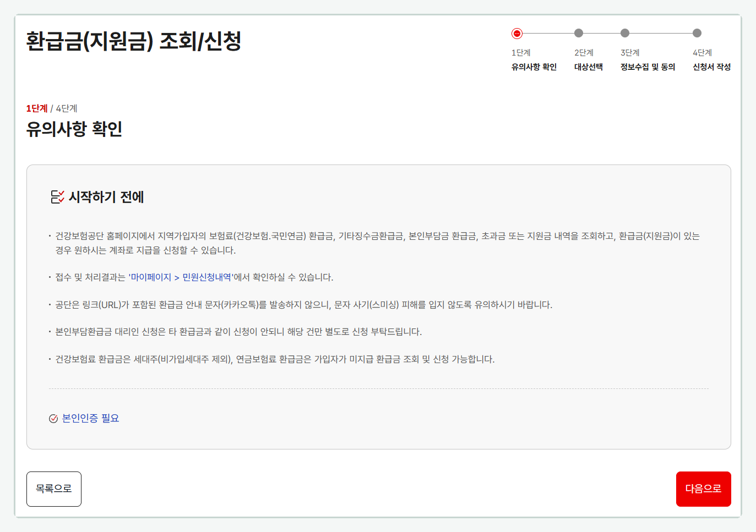
Task: Click the 2단계 label in the progress bar
Action: coord(584,53)
